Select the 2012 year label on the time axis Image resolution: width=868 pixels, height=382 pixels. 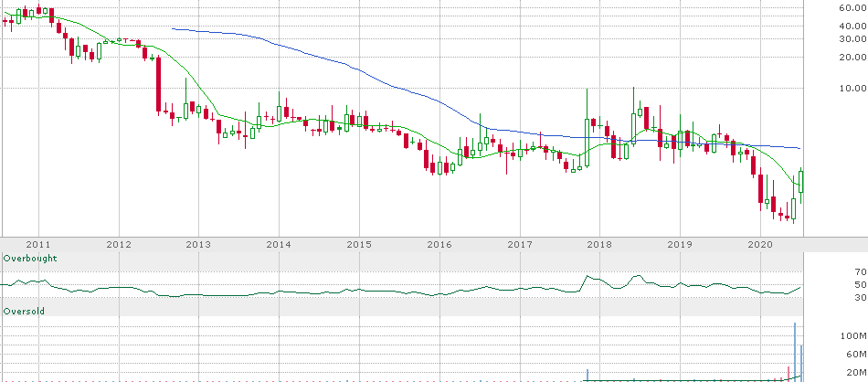(x=119, y=244)
